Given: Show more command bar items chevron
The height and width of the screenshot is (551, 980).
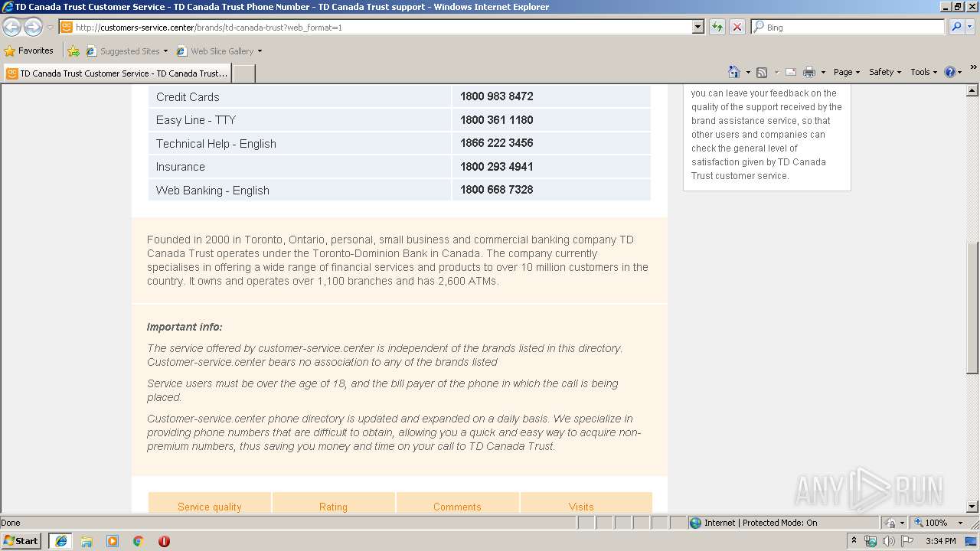Looking at the screenshot, I should coord(973,68).
